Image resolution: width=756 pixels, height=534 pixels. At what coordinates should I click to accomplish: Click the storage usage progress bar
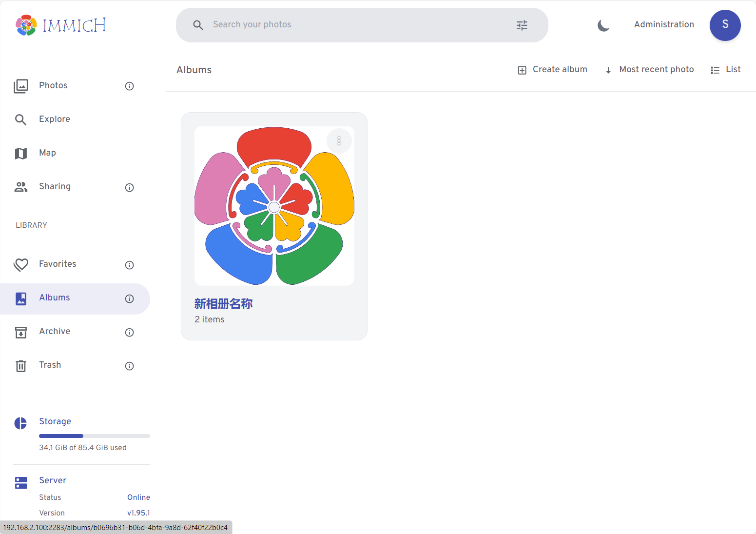(94, 435)
